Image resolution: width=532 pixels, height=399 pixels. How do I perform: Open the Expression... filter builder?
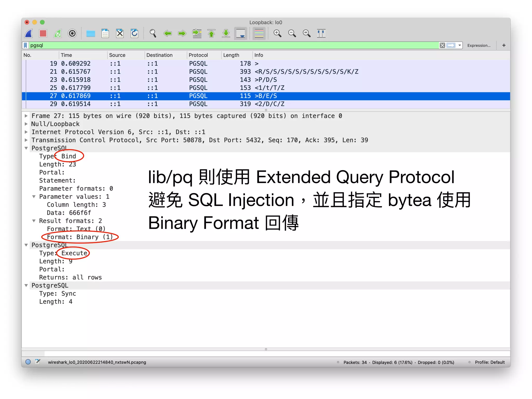click(x=479, y=45)
